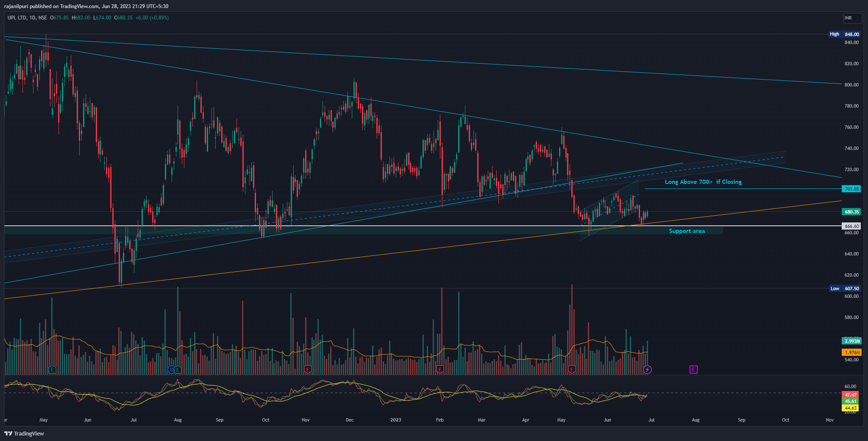Open the green E marker beside the D marker
Viewport: 868px width, 441px height.
178,369
